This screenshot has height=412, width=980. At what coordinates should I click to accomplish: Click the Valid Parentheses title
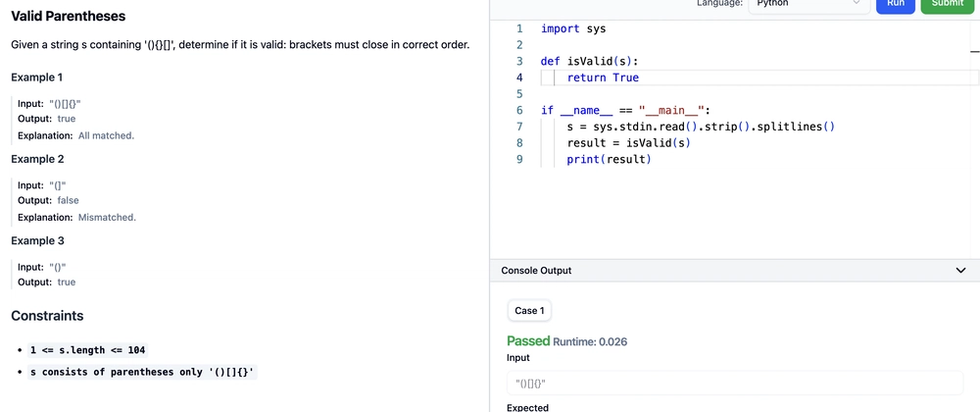pyautogui.click(x=69, y=17)
